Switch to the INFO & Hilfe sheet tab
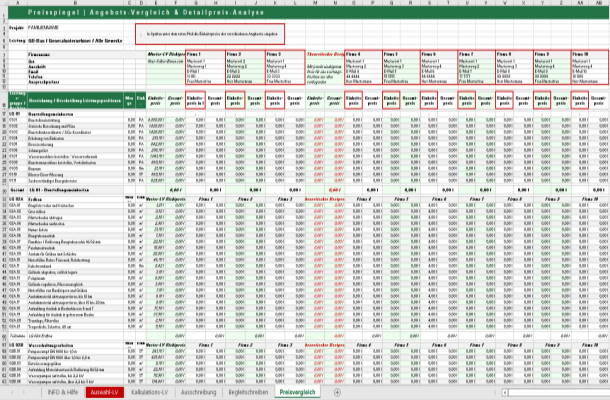This screenshot has height=400, width=610. 63,392
